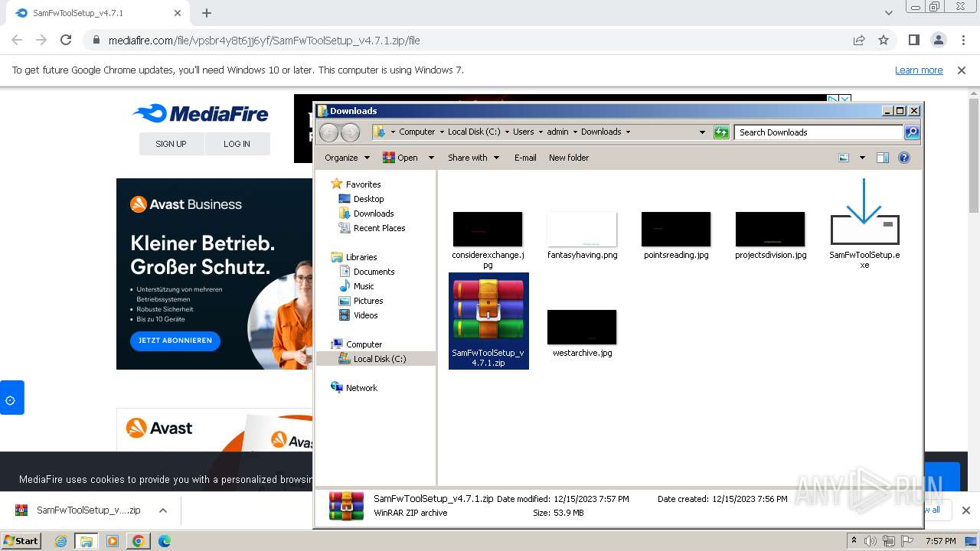Click the Search Downloads field
980x551 pixels.
tap(818, 132)
